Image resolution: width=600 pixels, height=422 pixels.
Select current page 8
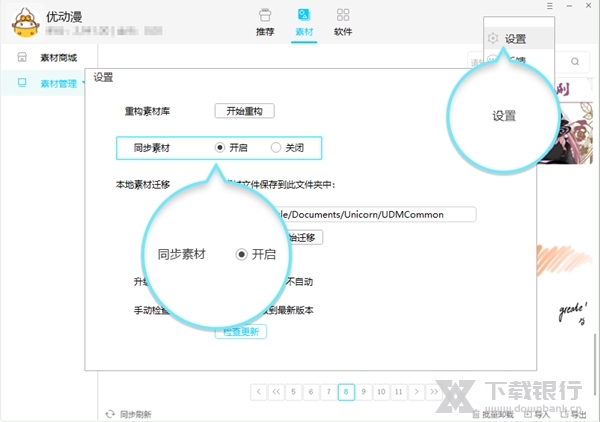click(x=346, y=392)
